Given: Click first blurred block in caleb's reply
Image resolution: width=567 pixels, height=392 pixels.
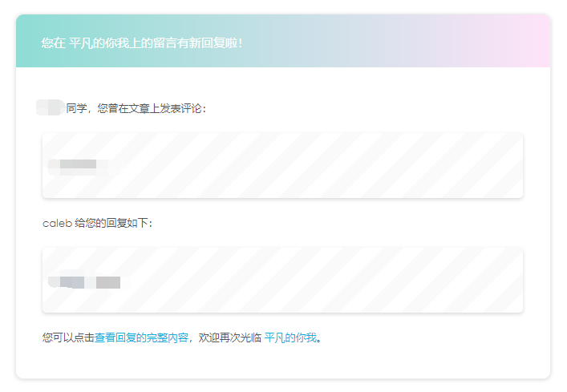Looking at the screenshot, I should 67,282.
